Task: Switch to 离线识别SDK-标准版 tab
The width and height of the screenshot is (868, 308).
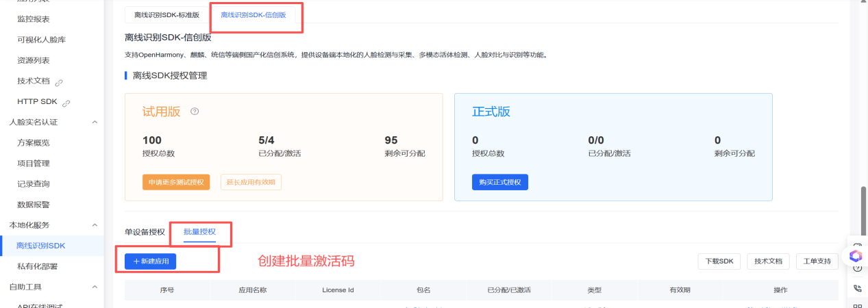Action: 166,14
